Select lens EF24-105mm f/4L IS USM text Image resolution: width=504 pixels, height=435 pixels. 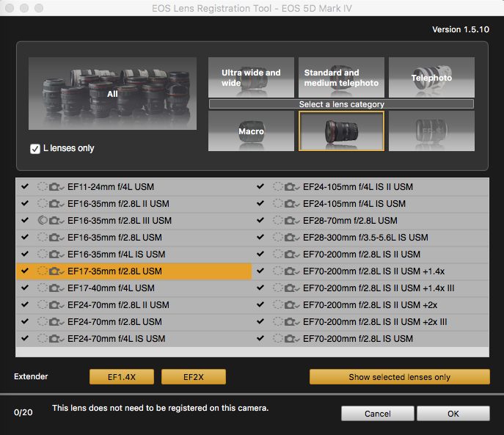tap(354, 204)
